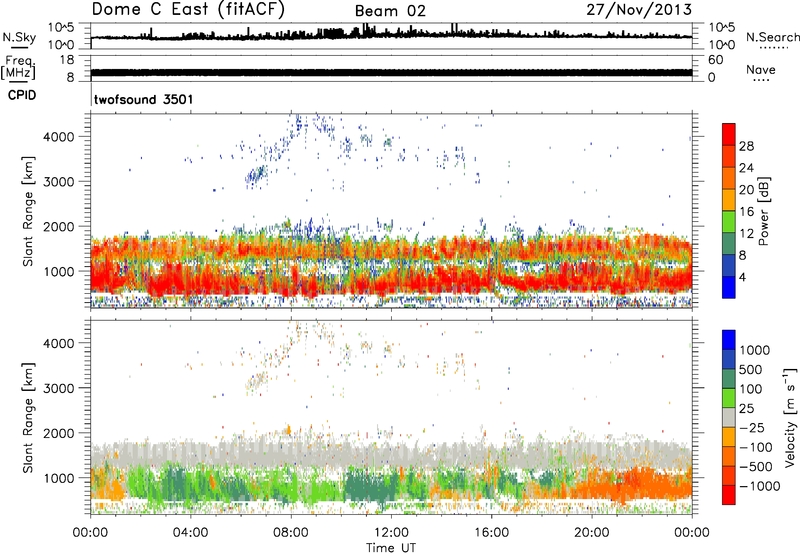This screenshot has height=554, width=800.
Task: Pick the red-orange velocity segment between -500 and -1000
Action: tap(729, 475)
